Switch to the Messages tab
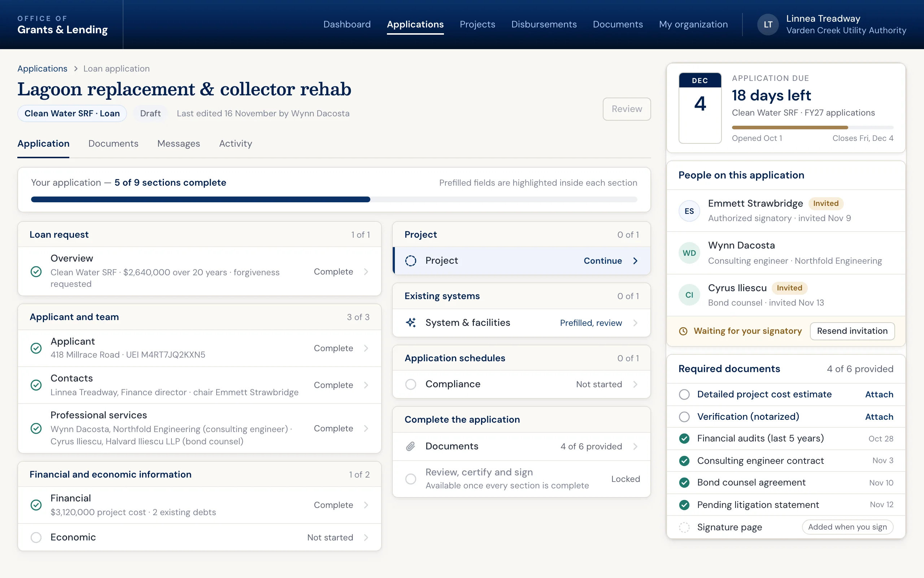 coord(178,144)
